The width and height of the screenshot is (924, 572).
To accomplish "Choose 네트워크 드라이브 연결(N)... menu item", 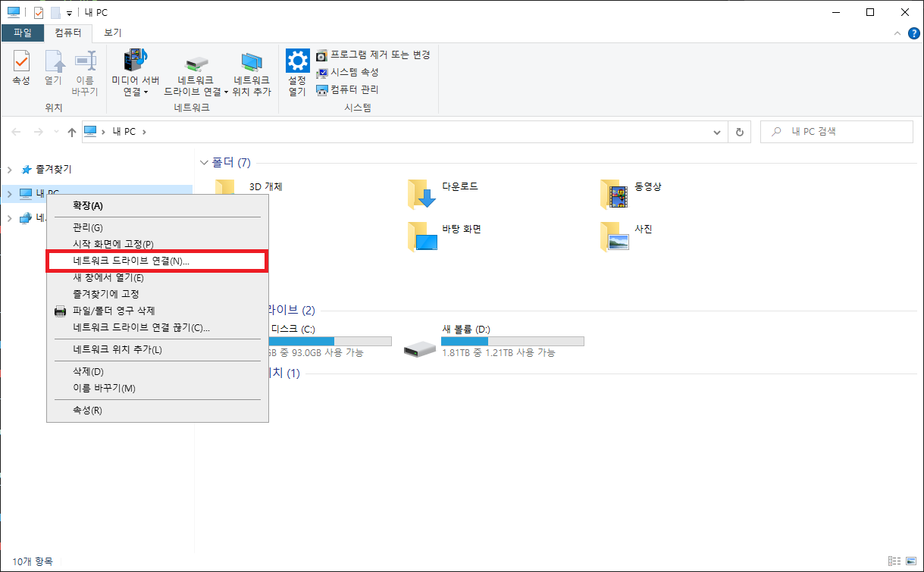I will [x=158, y=261].
